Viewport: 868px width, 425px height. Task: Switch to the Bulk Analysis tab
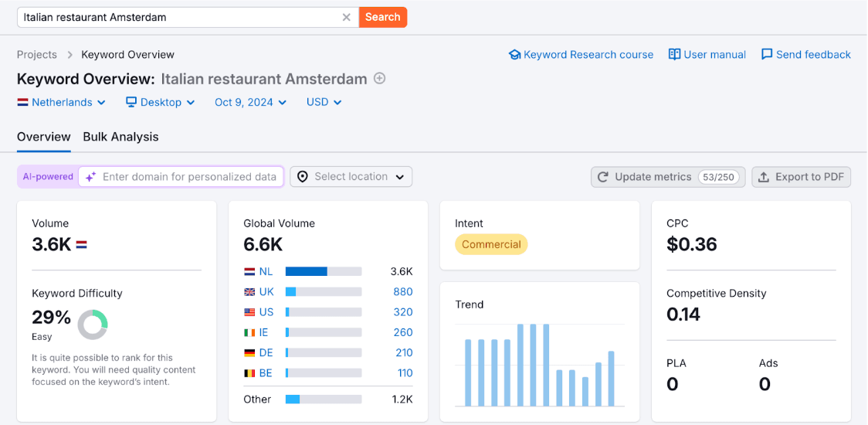click(120, 137)
